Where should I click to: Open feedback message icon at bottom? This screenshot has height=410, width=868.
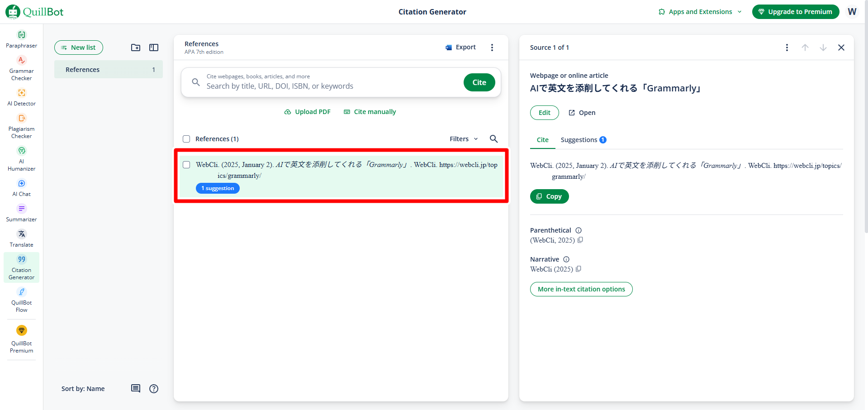coord(136,388)
